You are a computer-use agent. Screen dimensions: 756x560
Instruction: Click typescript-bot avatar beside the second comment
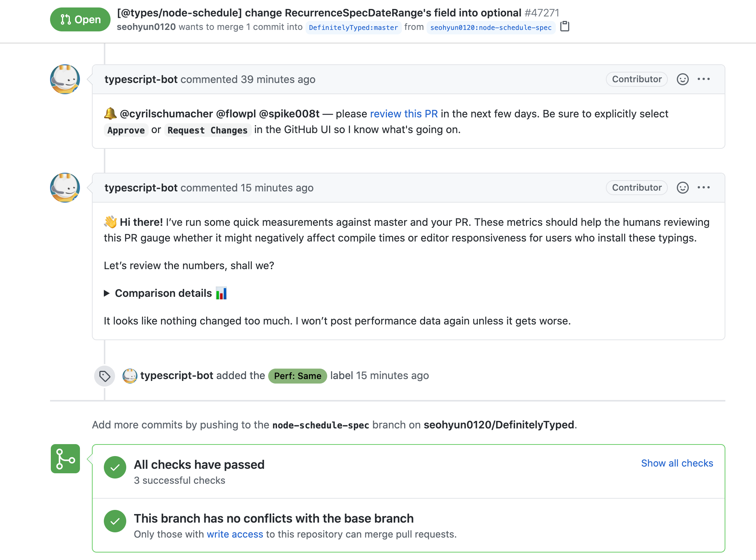coord(65,188)
